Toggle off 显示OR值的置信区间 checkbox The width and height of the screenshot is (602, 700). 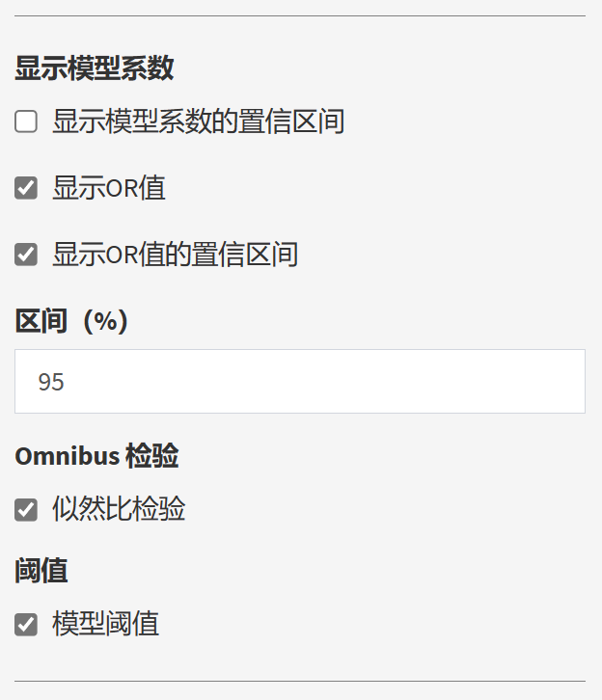tap(26, 255)
